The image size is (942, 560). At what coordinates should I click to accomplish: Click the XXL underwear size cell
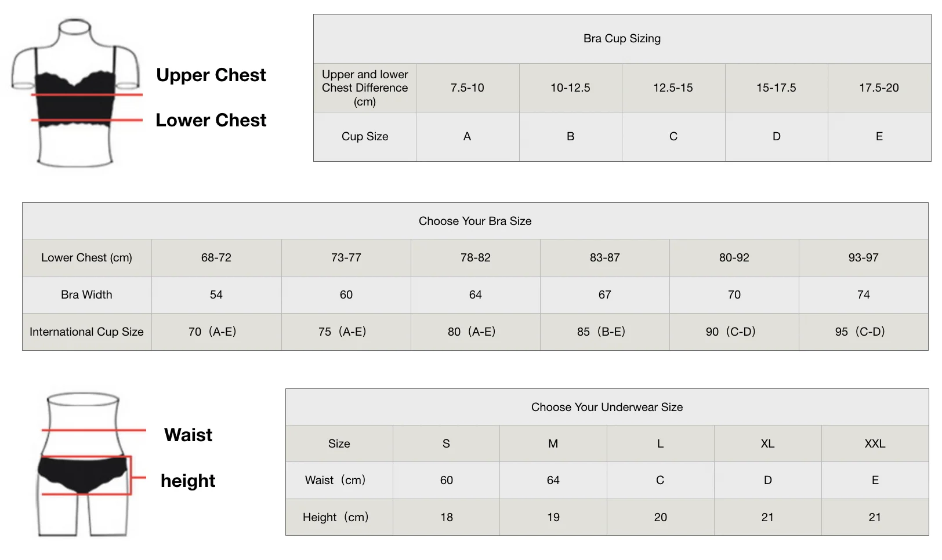click(x=875, y=443)
